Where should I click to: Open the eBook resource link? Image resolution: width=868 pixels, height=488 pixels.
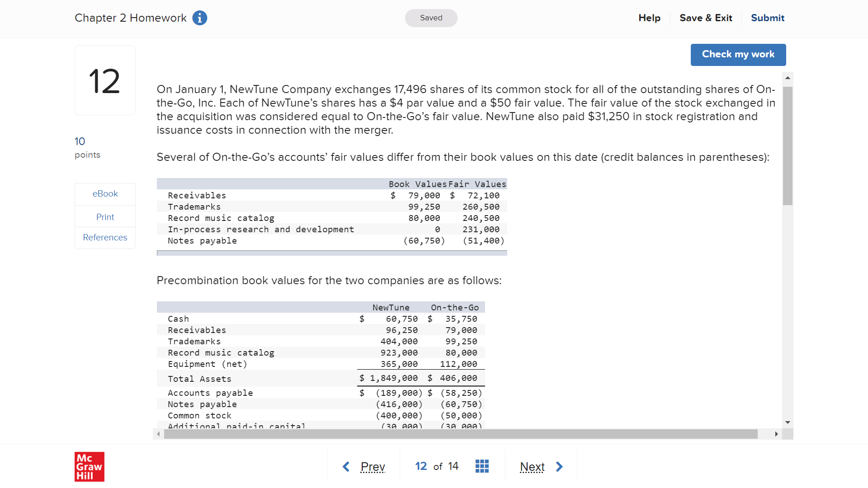pyautogui.click(x=105, y=194)
